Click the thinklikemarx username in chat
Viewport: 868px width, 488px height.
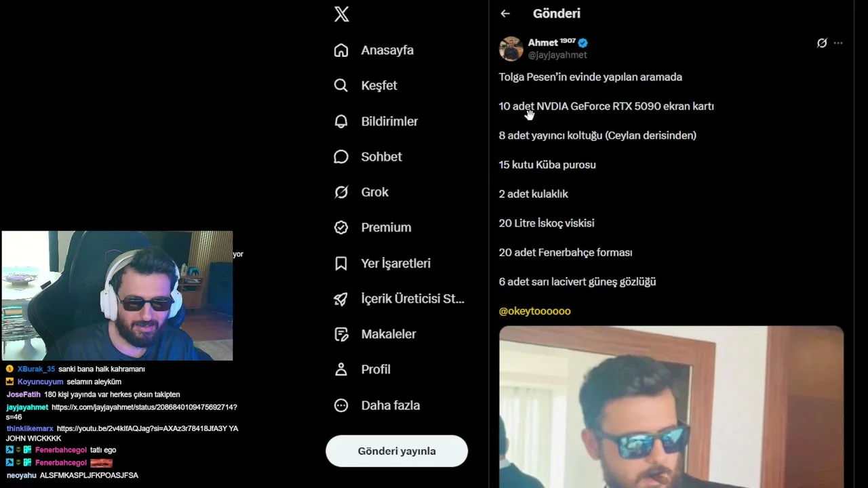(30, 428)
